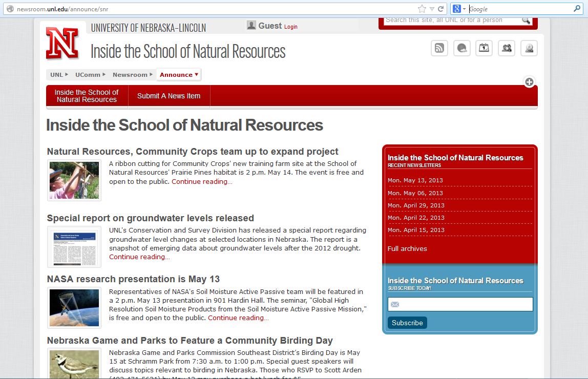588x379 pixels.
Task: Open the Mon. May 13, 2013 newsletter
Action: [415, 180]
